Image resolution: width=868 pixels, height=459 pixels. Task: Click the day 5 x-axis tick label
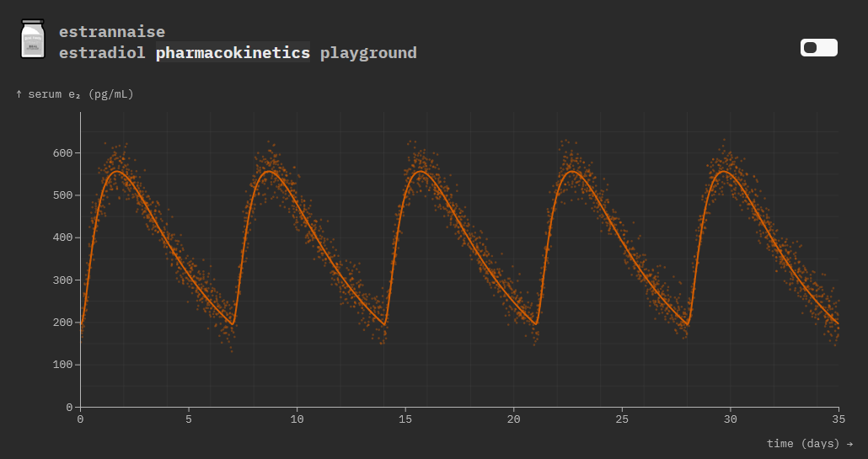(189, 419)
